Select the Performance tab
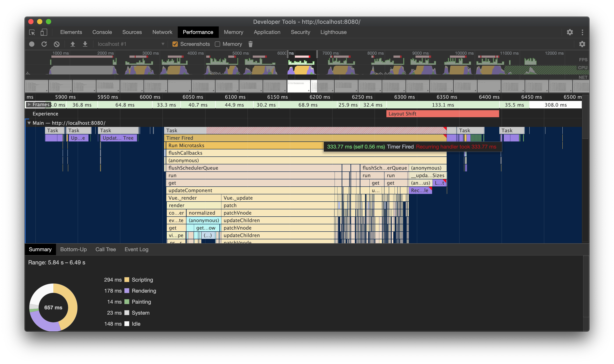Image resolution: width=614 pixels, height=364 pixels. pyautogui.click(x=198, y=32)
